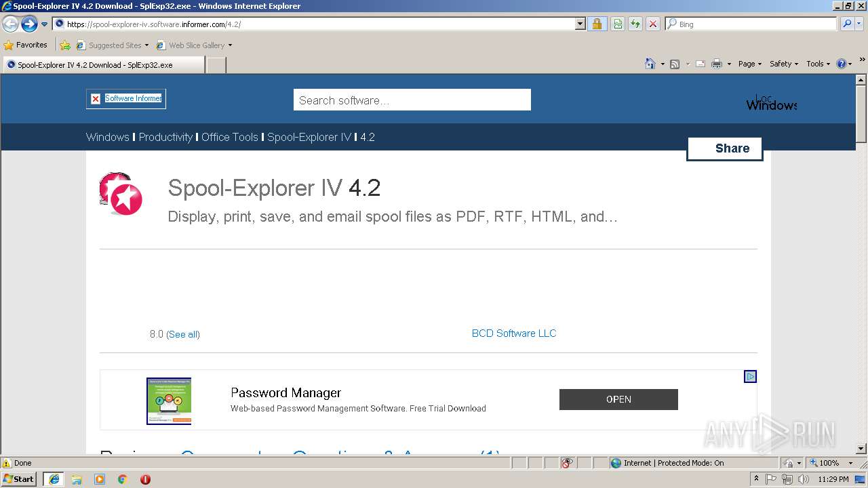Click the magnifier search button
The image size is (868, 488).
click(846, 24)
